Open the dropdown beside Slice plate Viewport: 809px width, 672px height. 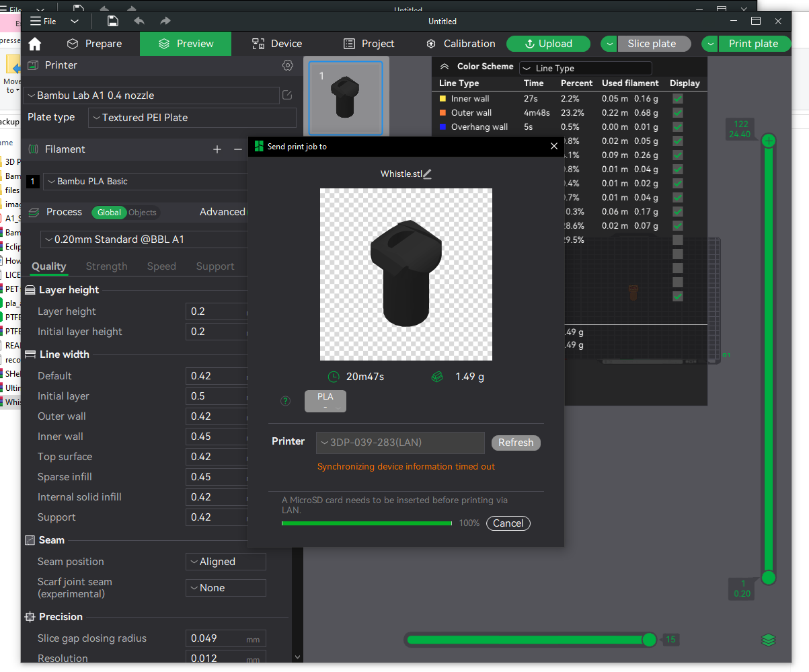click(x=609, y=44)
